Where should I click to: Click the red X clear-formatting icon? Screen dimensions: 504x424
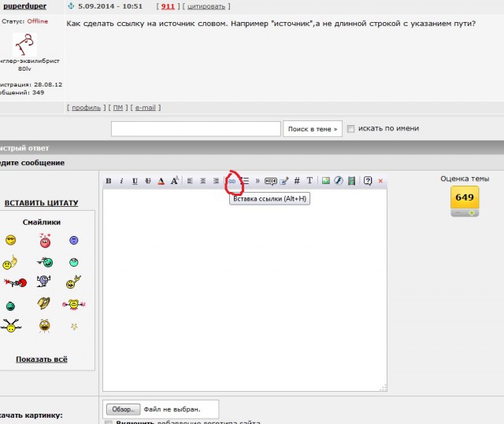click(380, 181)
